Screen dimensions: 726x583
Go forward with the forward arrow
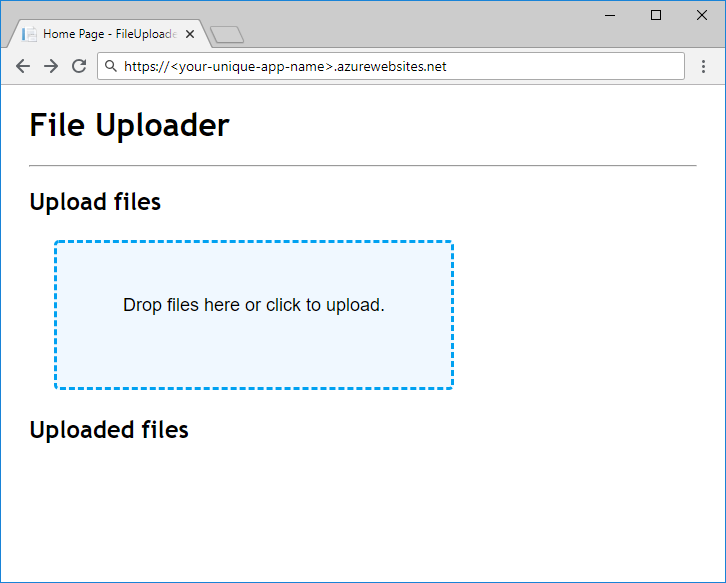point(51,66)
